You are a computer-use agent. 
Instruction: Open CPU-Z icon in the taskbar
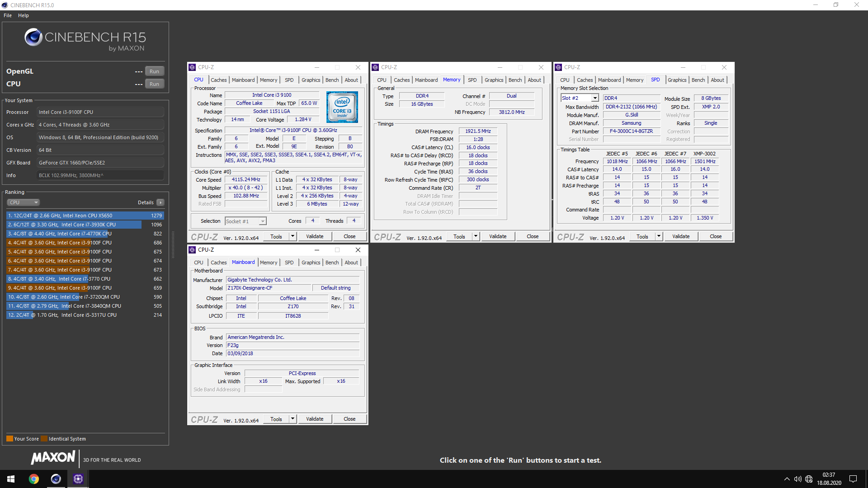pyautogui.click(x=78, y=479)
